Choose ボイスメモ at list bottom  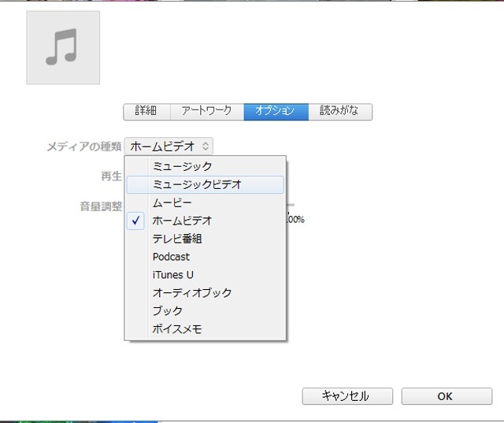pos(177,329)
